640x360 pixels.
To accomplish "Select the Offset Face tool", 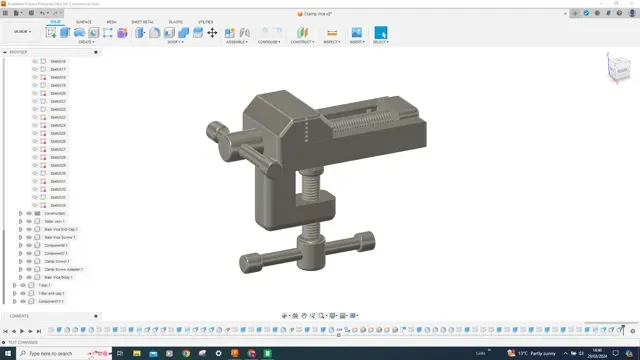I will (x=198, y=33).
